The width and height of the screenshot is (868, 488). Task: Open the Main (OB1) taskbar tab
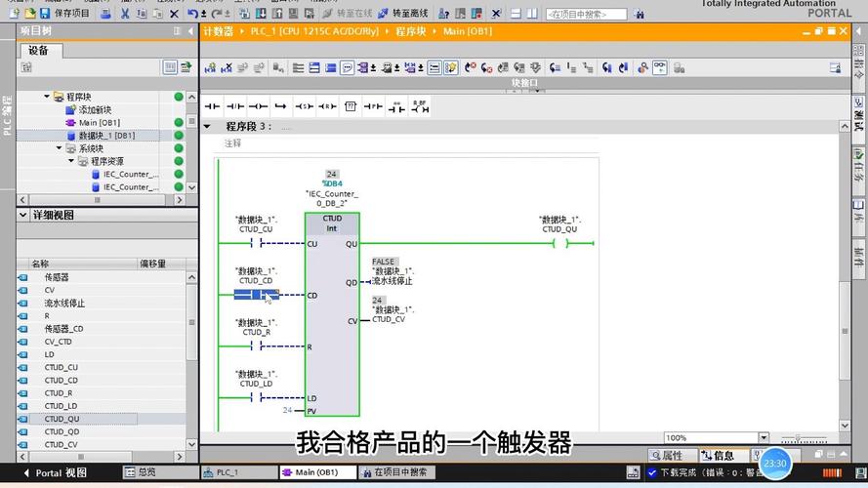[x=317, y=472]
